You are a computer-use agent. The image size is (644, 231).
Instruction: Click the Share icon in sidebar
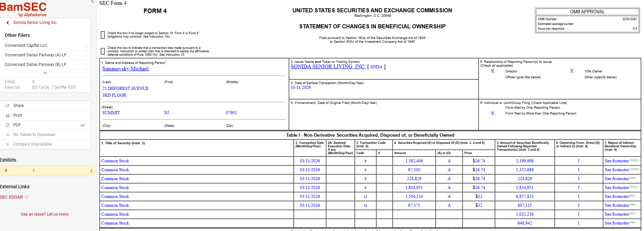(x=8, y=106)
